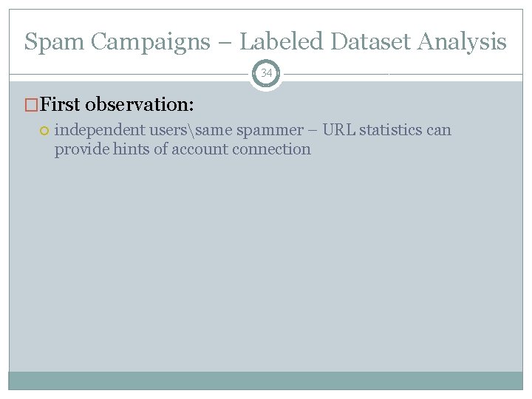This screenshot has width=532, height=399.
Task: Click the slide number 34 circle
Action: 266,73
